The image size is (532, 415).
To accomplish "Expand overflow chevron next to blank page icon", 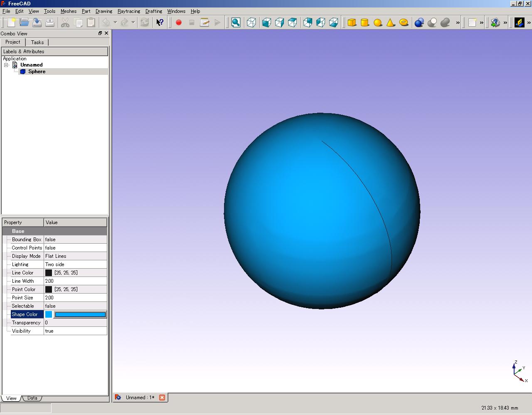I will coord(482,22).
